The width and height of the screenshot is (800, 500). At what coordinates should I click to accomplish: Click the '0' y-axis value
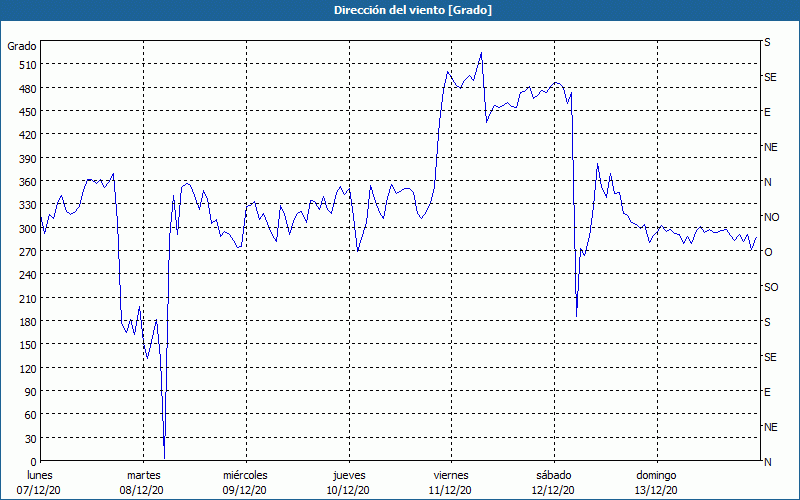tap(34, 462)
